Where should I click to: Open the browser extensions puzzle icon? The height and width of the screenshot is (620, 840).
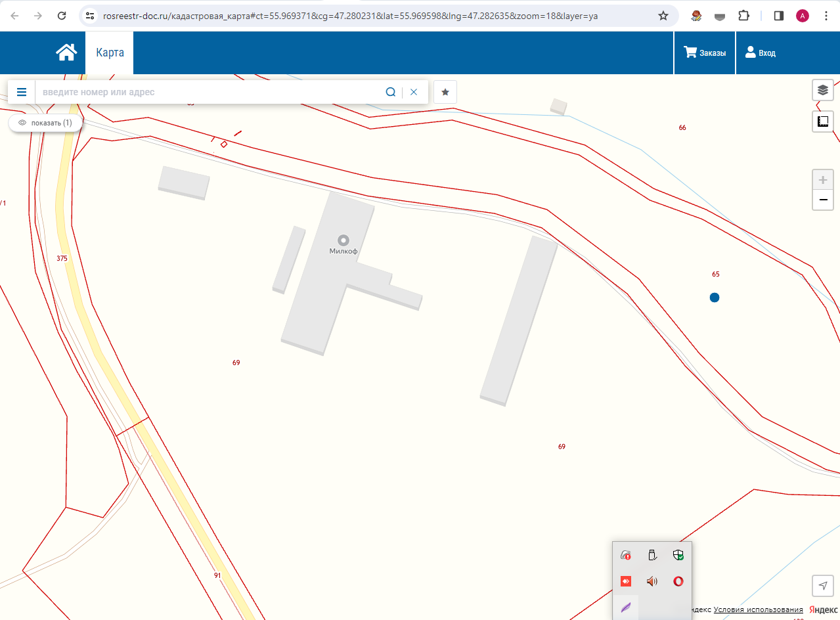[743, 16]
